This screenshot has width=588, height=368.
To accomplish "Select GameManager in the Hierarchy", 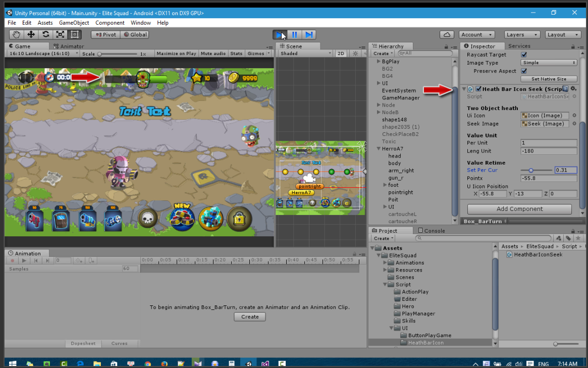I will pos(401,97).
